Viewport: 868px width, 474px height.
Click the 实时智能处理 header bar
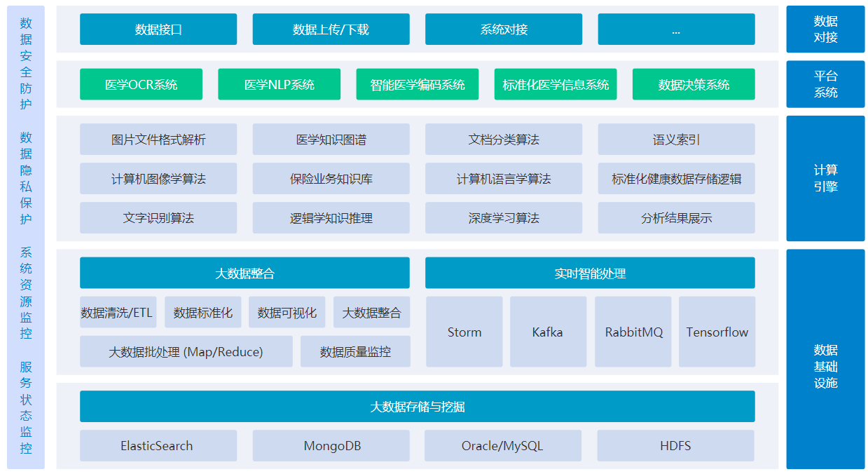click(590, 273)
